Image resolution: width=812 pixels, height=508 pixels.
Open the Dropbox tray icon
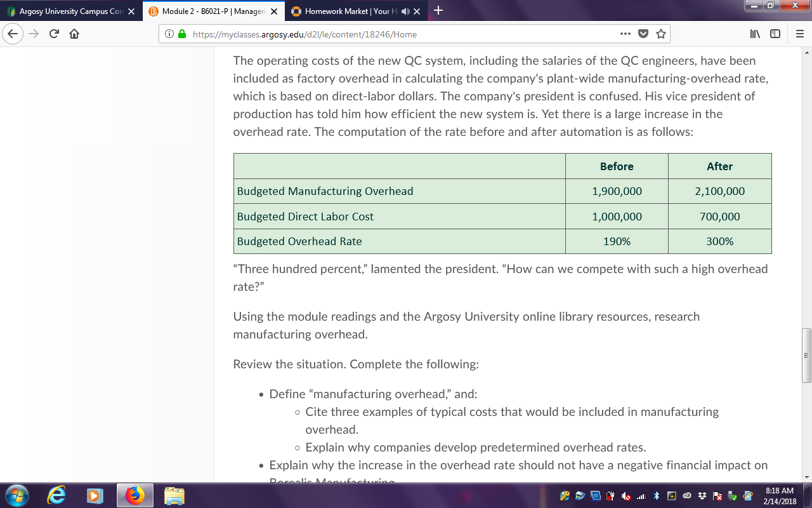[703, 495]
